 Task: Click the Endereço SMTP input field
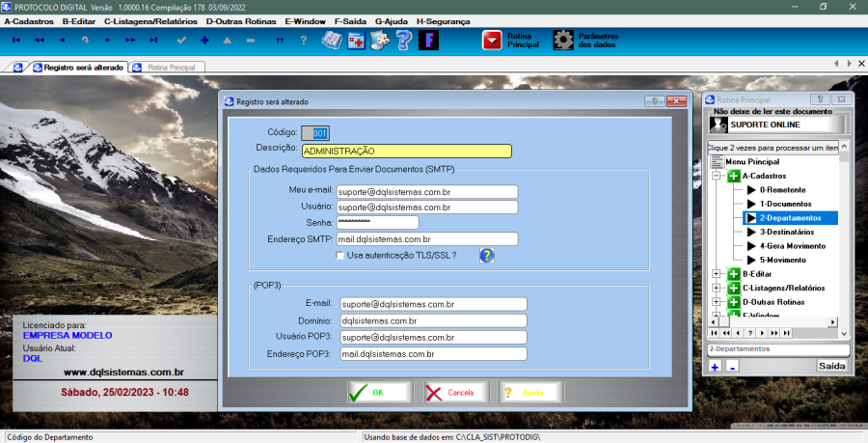coord(427,238)
